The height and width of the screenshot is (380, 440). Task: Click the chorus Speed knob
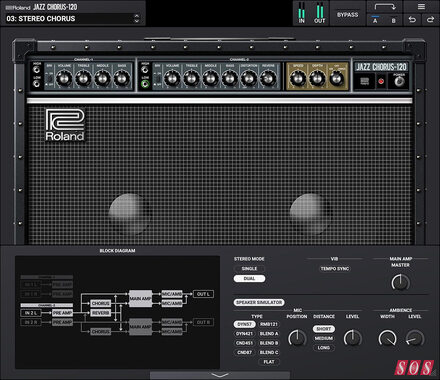[x=298, y=79]
